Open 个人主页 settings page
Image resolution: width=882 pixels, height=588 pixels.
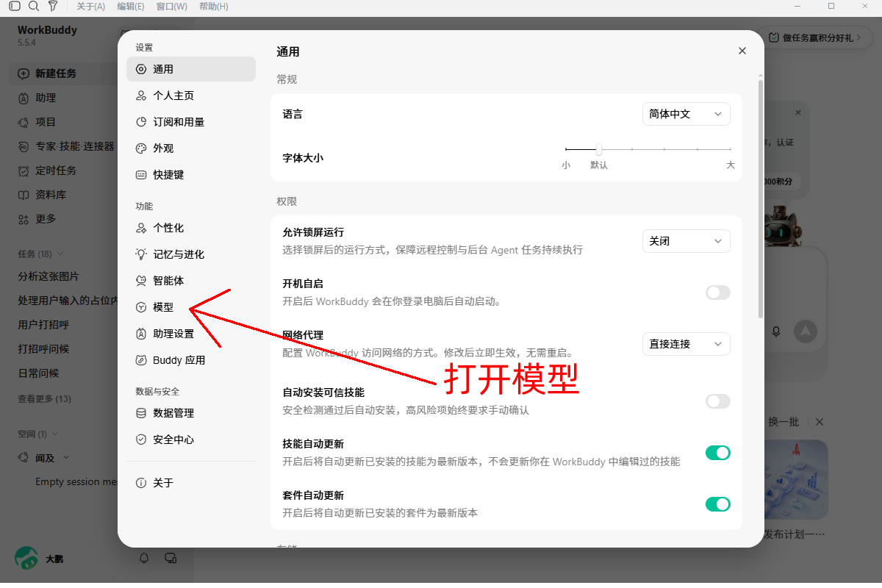191,96
